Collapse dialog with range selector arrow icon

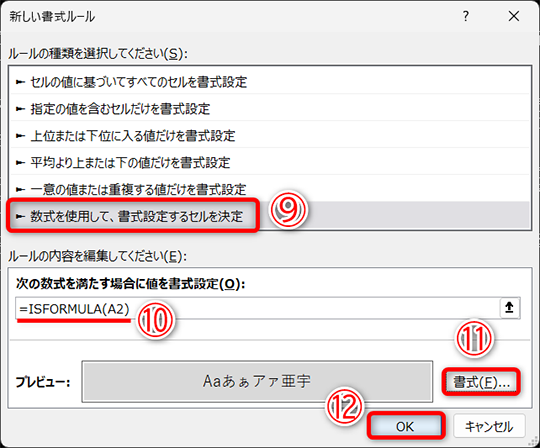point(509,308)
